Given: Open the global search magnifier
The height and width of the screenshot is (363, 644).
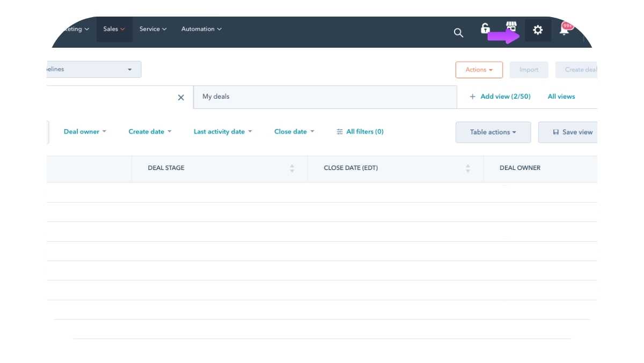Looking at the screenshot, I should [x=458, y=33].
